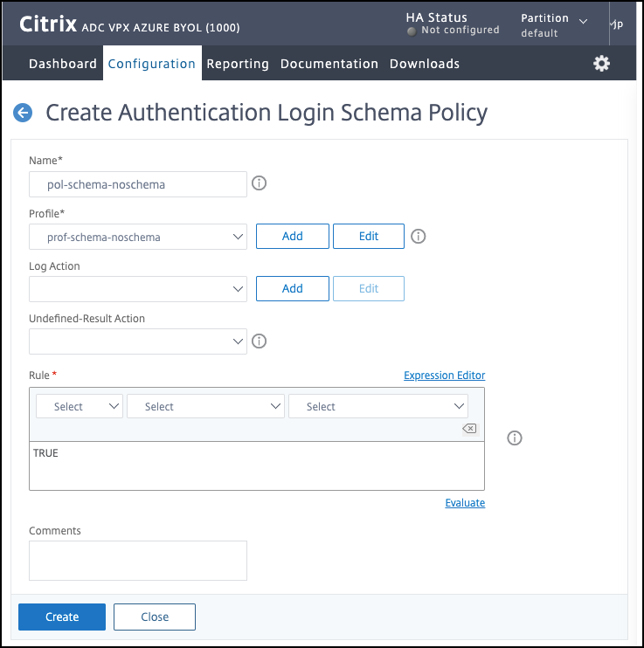Click Edit button next to Log Action
The height and width of the screenshot is (648, 644).
369,288
